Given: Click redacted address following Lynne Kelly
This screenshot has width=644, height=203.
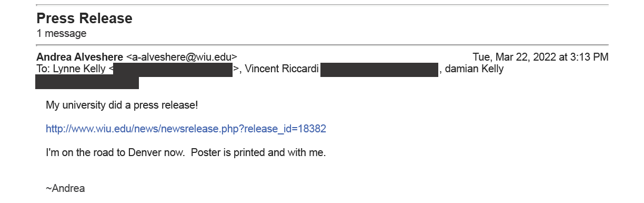Looking at the screenshot, I should coord(173,70).
